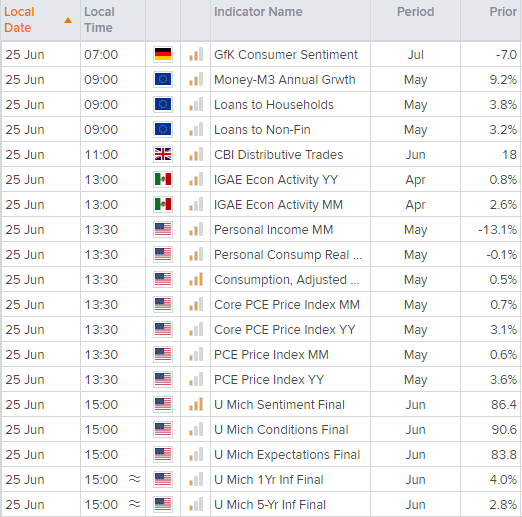Click the German flag beside GfK Consumer Sentiment
The height and width of the screenshot is (517, 522).
click(163, 54)
